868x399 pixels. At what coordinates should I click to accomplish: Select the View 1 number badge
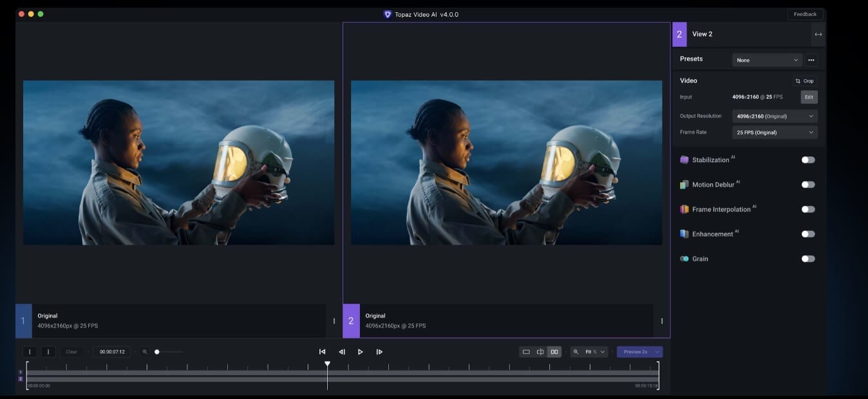click(23, 320)
